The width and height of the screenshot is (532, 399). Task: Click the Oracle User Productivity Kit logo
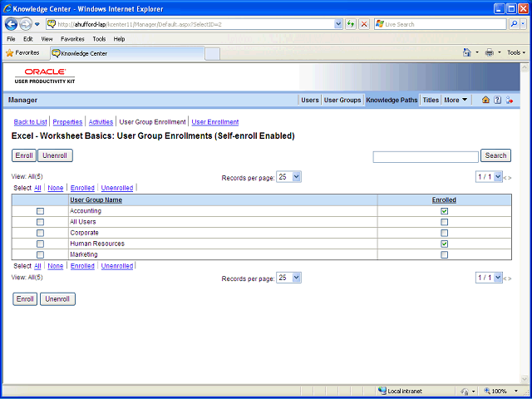(45, 76)
